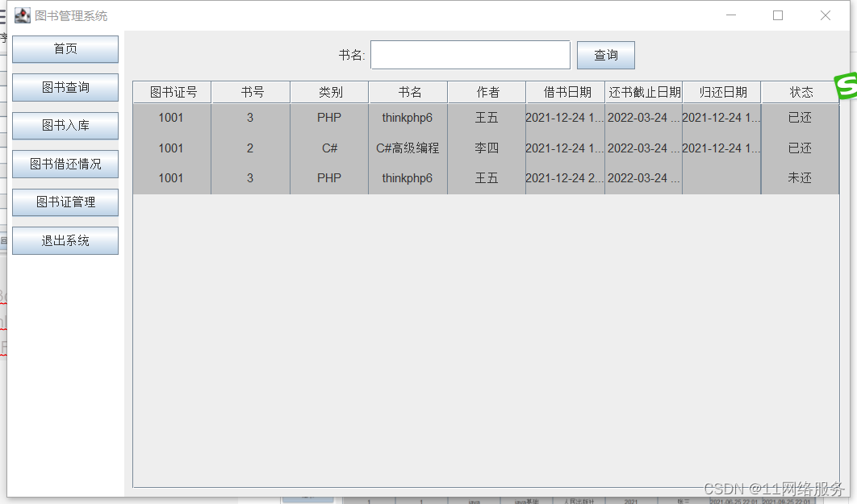This screenshot has width=857, height=504.
Task: Select the C#高级编程 book name cell
Action: (408, 148)
